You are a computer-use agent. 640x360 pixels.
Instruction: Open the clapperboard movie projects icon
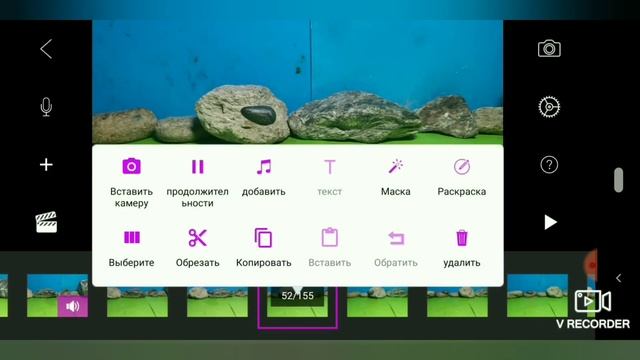click(46, 222)
